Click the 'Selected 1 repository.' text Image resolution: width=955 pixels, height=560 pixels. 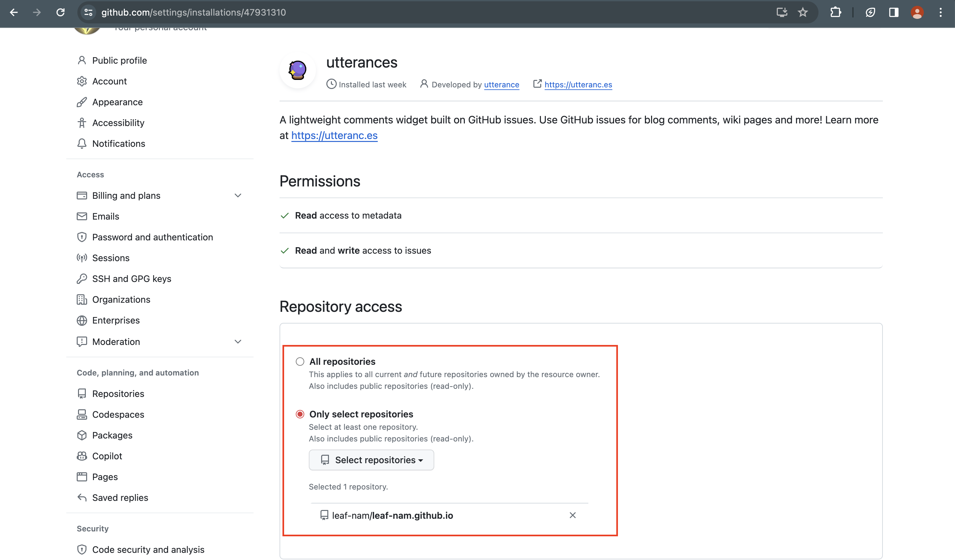pyautogui.click(x=348, y=487)
